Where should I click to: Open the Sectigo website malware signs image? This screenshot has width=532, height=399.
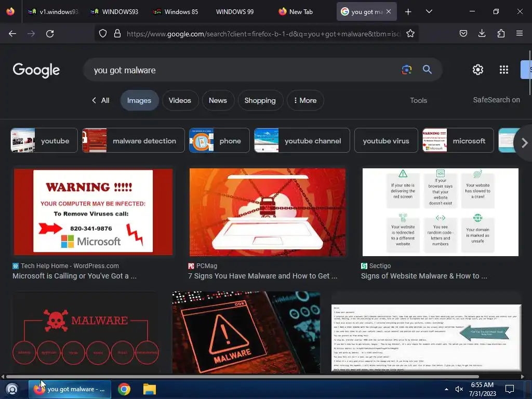tap(441, 212)
